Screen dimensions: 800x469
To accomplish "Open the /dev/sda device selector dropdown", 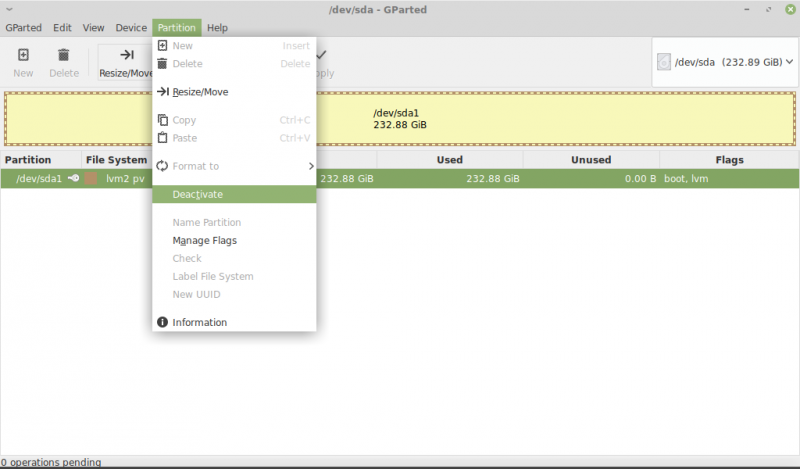I will tap(725, 62).
